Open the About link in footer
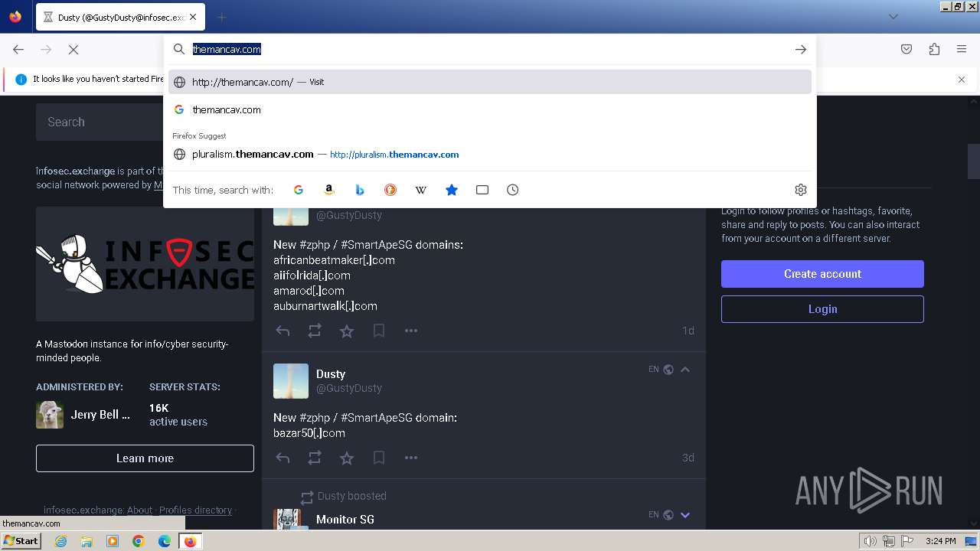The width and height of the screenshot is (980, 551). coord(139,510)
